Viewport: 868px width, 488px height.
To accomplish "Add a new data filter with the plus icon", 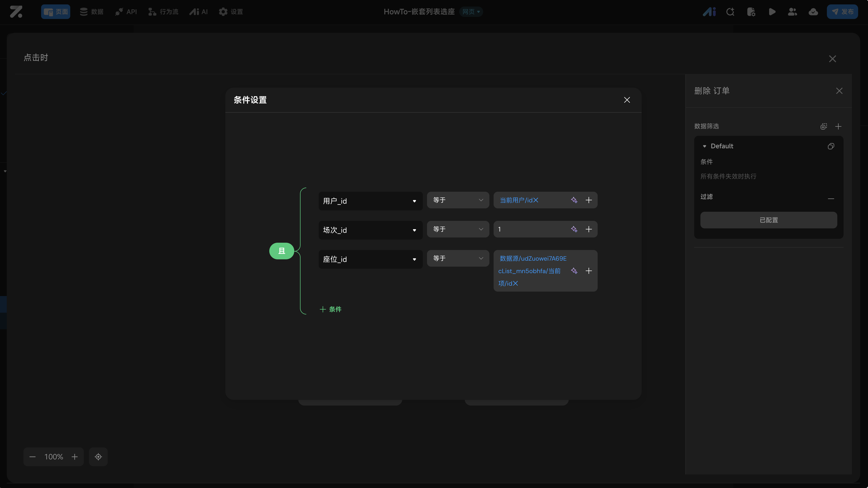I will pyautogui.click(x=838, y=126).
